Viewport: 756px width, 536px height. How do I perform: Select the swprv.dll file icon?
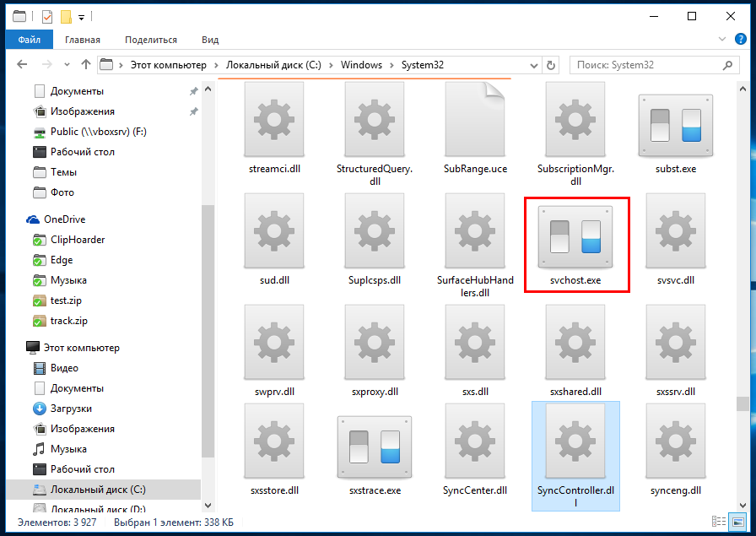point(274,342)
